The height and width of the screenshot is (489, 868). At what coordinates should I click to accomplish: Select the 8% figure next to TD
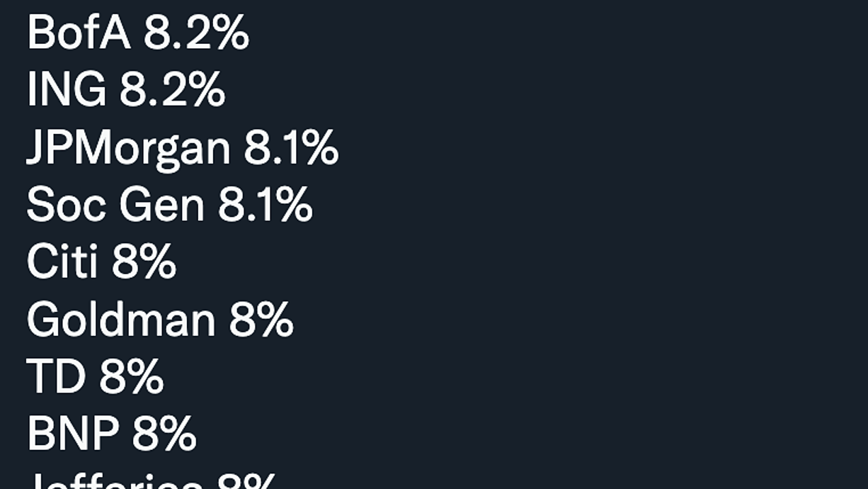coord(131,377)
